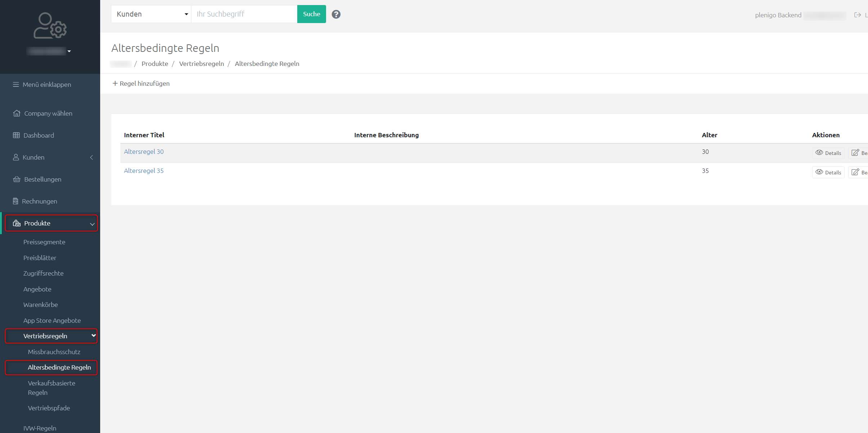The height and width of the screenshot is (433, 868).
Task: Click the Interne Beschreibung column header
Action: pyautogui.click(x=386, y=135)
